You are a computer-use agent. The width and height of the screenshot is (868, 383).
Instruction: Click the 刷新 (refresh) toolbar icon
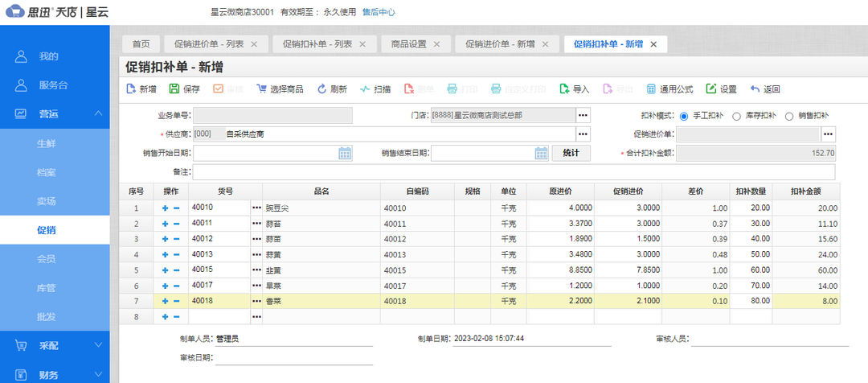coord(321,89)
